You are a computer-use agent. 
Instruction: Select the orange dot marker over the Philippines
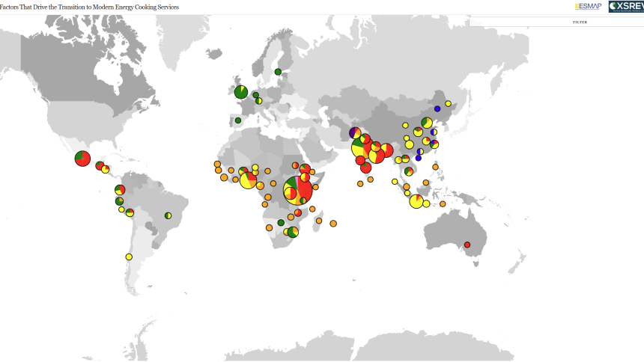[x=435, y=167]
